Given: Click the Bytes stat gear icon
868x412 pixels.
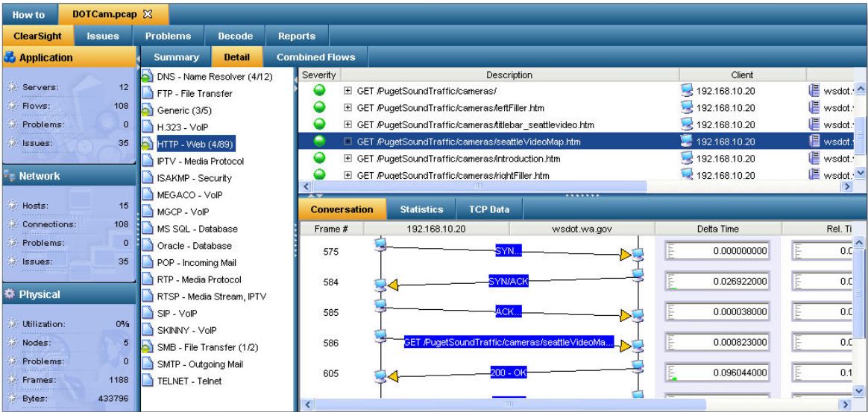Looking at the screenshot, I should pyautogui.click(x=12, y=398).
